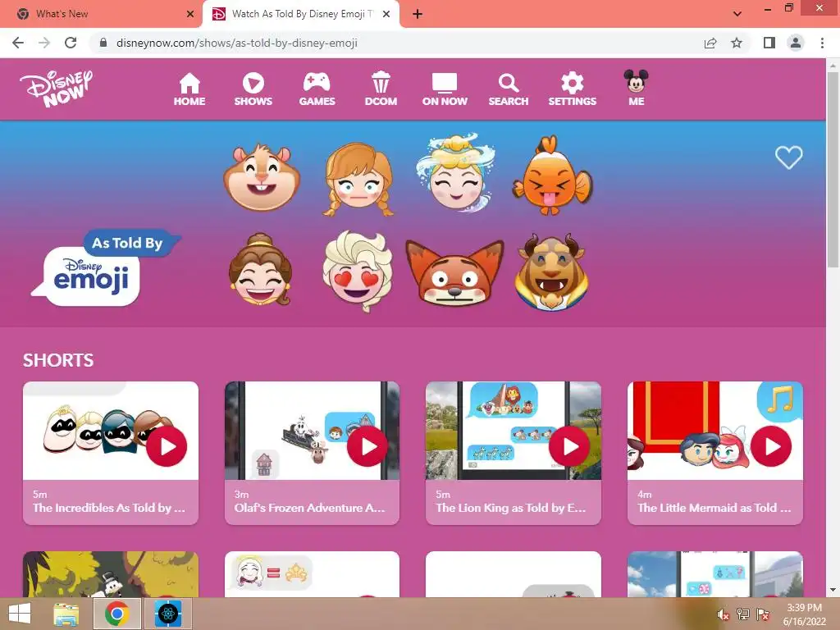This screenshot has width=840, height=630.
Task: Open a new browser tab
Action: tap(418, 14)
